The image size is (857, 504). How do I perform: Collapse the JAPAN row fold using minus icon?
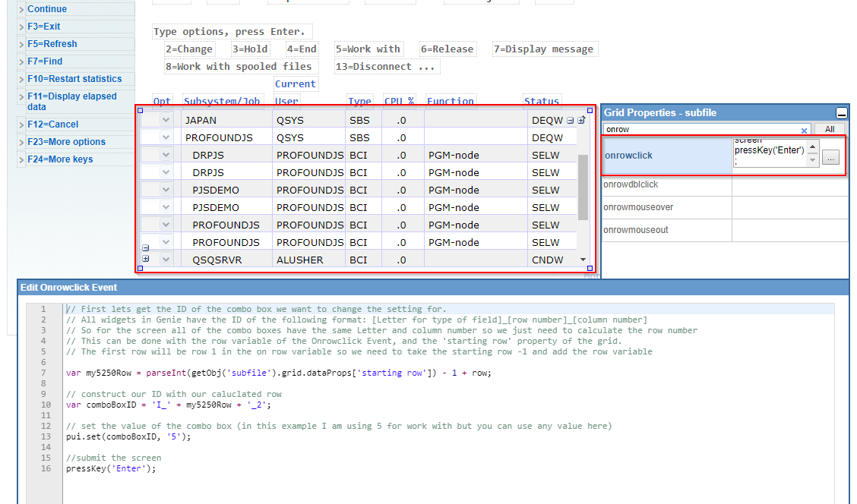pyautogui.click(x=571, y=119)
